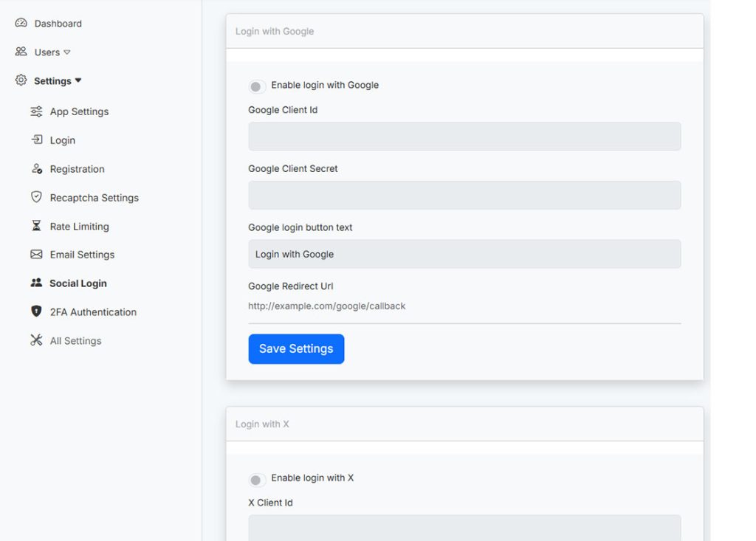Click the Save Settings button

click(x=296, y=348)
